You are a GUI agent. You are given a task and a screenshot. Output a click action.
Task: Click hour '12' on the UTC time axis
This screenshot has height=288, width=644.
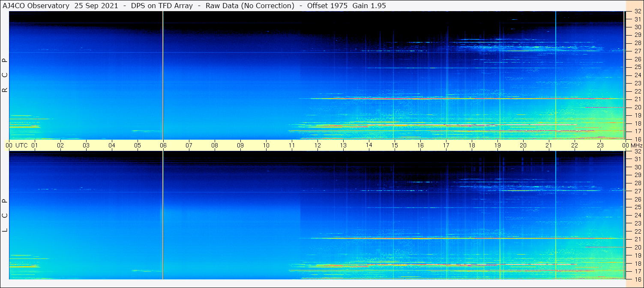click(318, 145)
